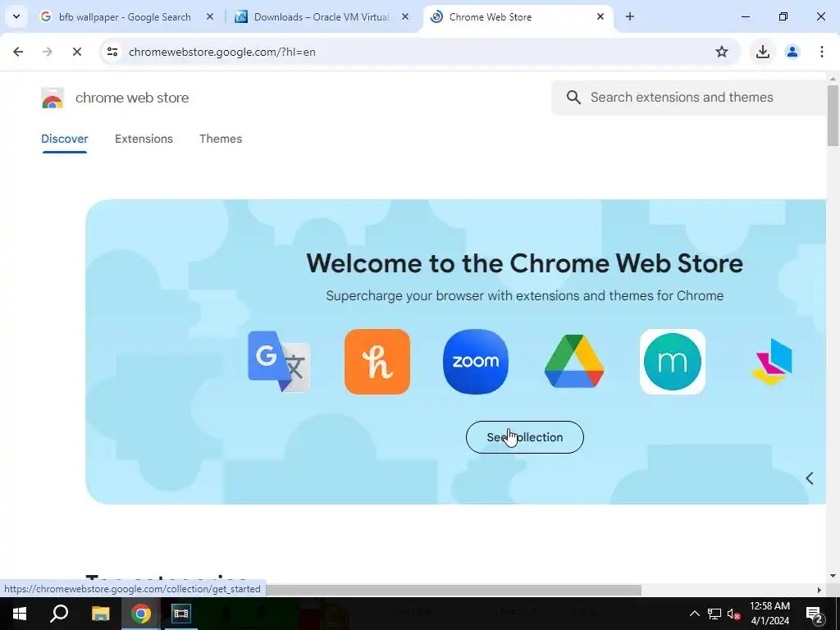The height and width of the screenshot is (630, 840).
Task: Click the carousel previous arrow
Action: [810, 478]
